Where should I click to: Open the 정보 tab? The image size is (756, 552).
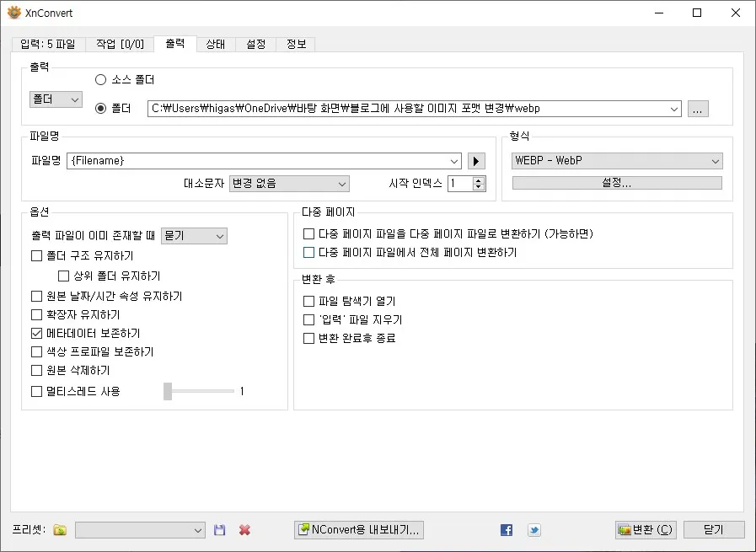(x=296, y=45)
